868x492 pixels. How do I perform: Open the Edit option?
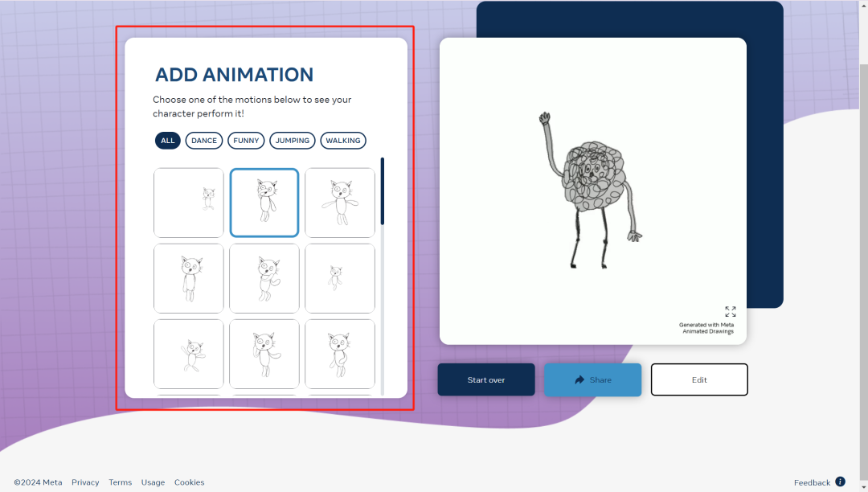[699, 379]
